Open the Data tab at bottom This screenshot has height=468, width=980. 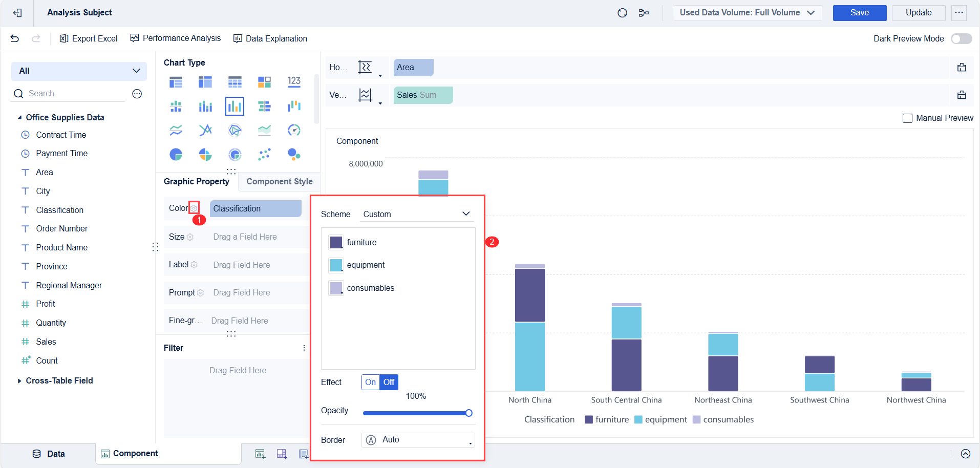point(49,454)
